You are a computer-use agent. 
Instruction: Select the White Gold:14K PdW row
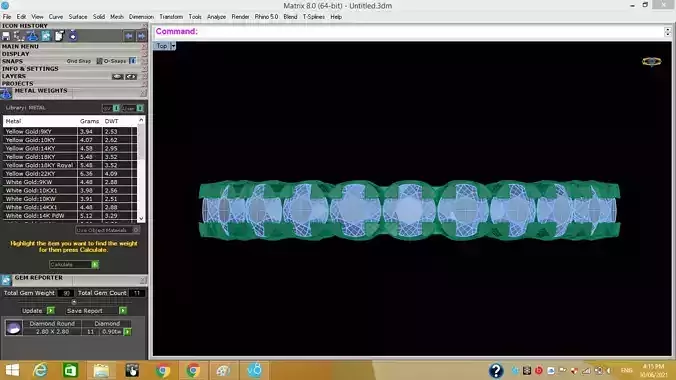point(70,216)
